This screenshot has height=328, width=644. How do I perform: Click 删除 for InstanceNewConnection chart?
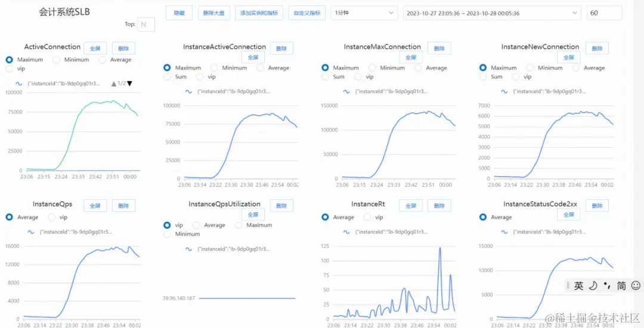pyautogui.click(x=597, y=48)
